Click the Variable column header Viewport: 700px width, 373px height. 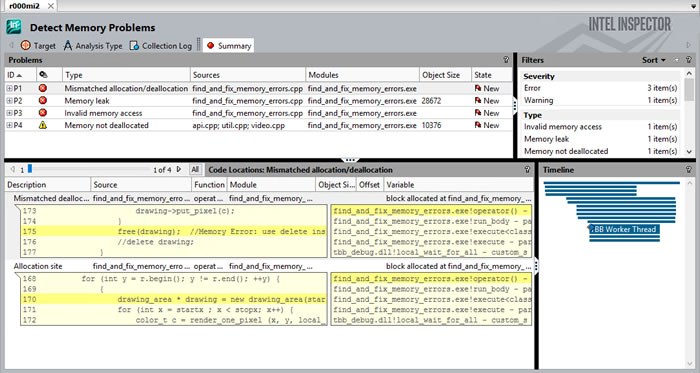[458, 185]
